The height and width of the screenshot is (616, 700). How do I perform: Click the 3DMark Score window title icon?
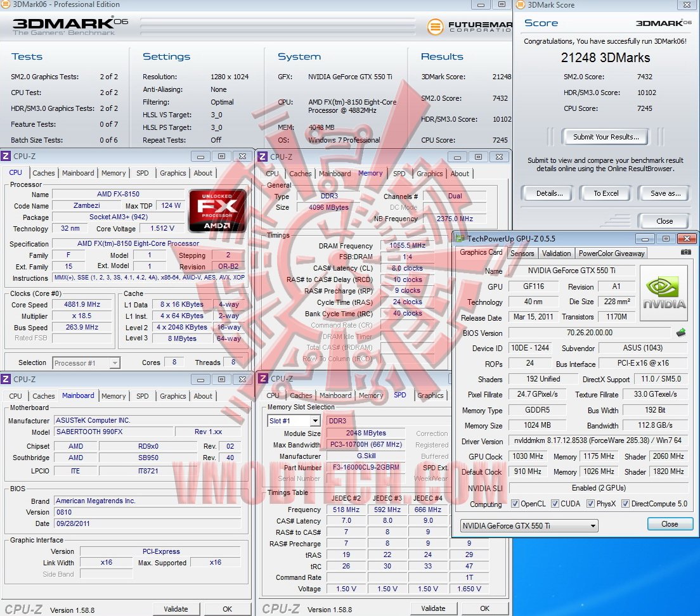[x=520, y=5]
